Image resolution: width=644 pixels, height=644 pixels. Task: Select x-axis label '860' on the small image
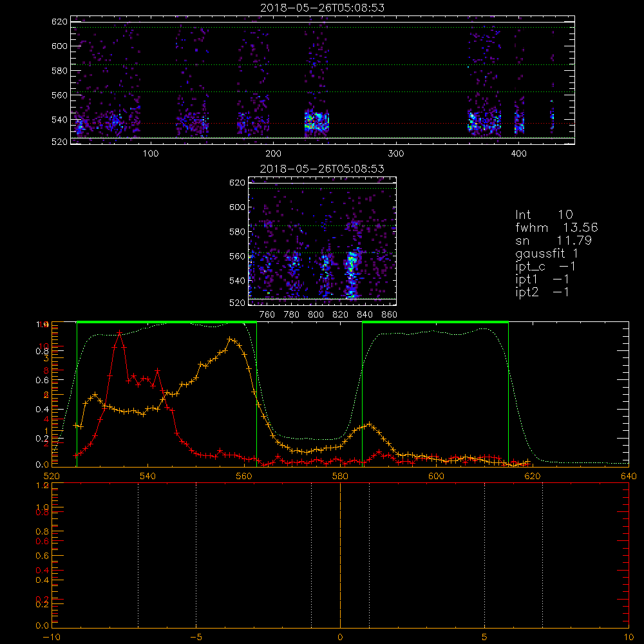pos(390,315)
